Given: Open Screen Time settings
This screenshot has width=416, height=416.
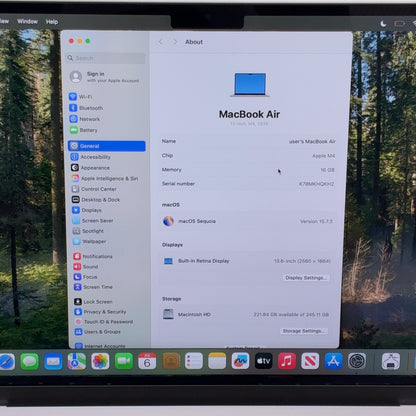Looking at the screenshot, I should click(93, 287).
